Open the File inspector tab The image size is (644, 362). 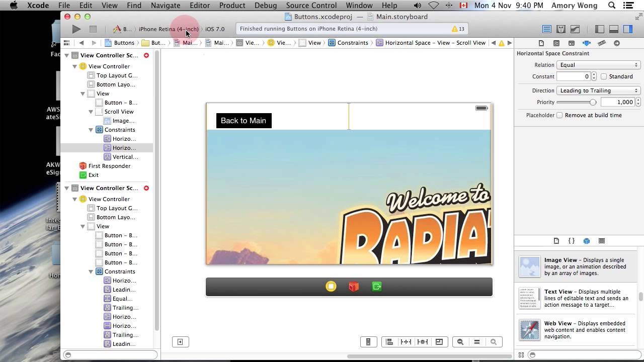pos(541,43)
